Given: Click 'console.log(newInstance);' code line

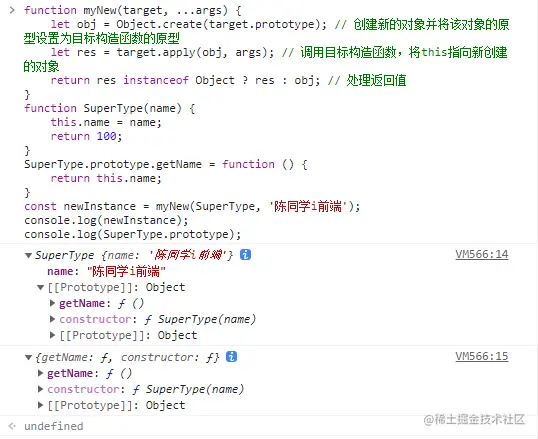Looking at the screenshot, I should click(106, 220).
